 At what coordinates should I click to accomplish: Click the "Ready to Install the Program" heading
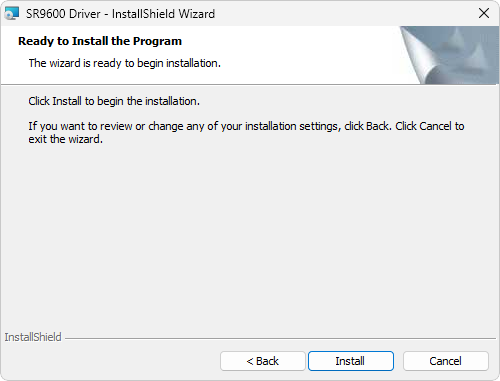100,41
